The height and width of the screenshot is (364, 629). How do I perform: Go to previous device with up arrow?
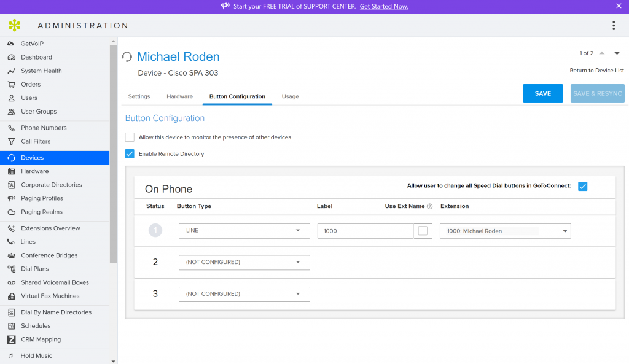[602, 53]
